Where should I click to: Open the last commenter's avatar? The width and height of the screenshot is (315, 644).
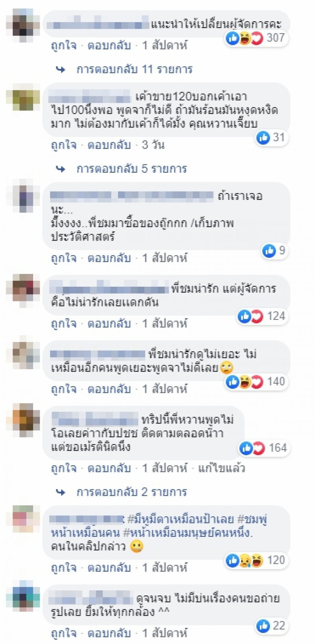tap(23, 596)
